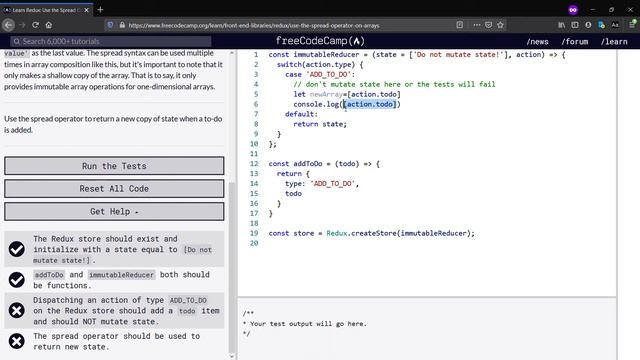Click empty line number 20 in editor
The width and height of the screenshot is (640, 360).
(x=254, y=243)
